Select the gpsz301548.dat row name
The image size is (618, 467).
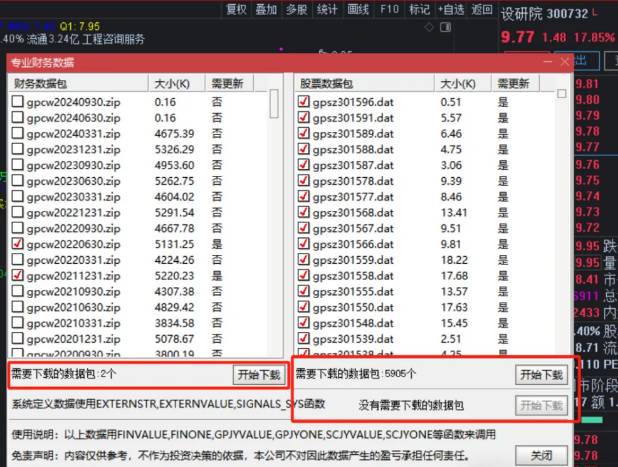[x=353, y=323]
